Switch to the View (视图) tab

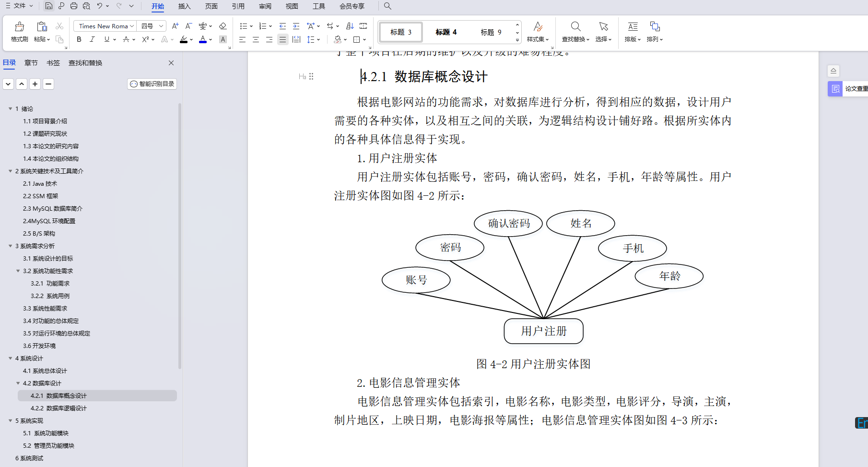292,6
